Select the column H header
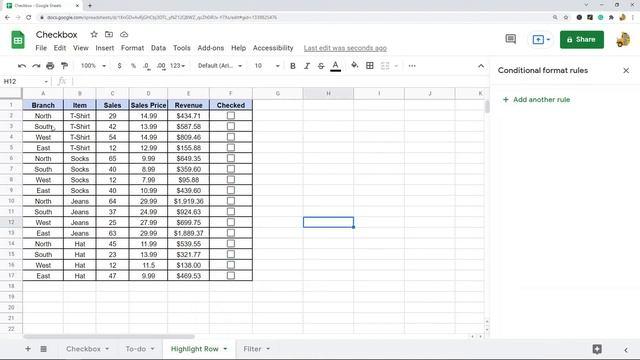Image resolution: width=640 pixels, height=360 pixels. pyautogui.click(x=328, y=93)
